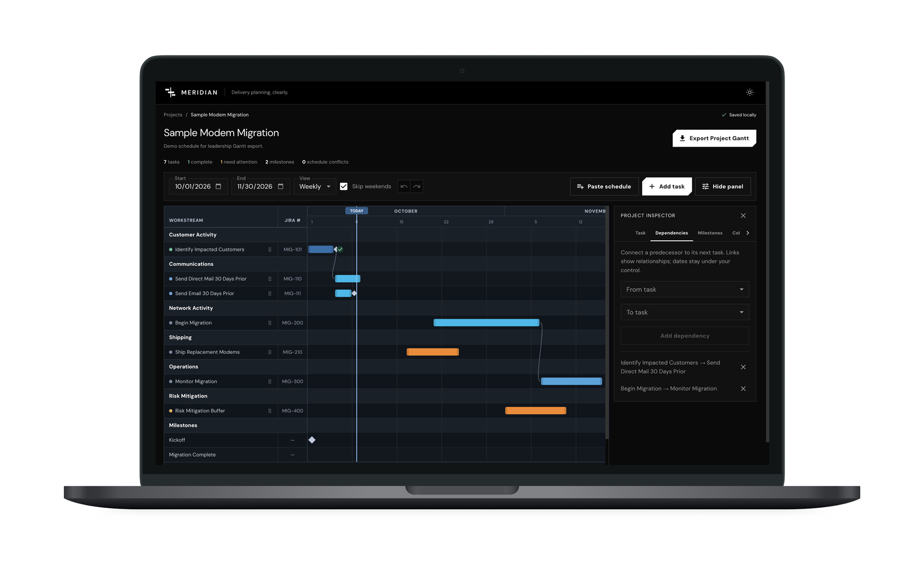924x575 pixels.
Task: Go to Projects breadcrumb link
Action: tap(173, 115)
